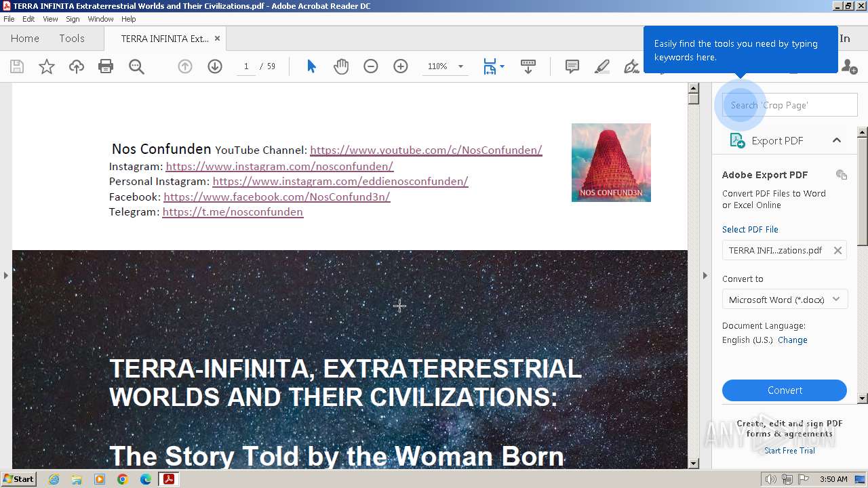Open the Telegram t.me/nosconfunden link
Viewport: 868px width, 488px height.
pyautogui.click(x=233, y=212)
